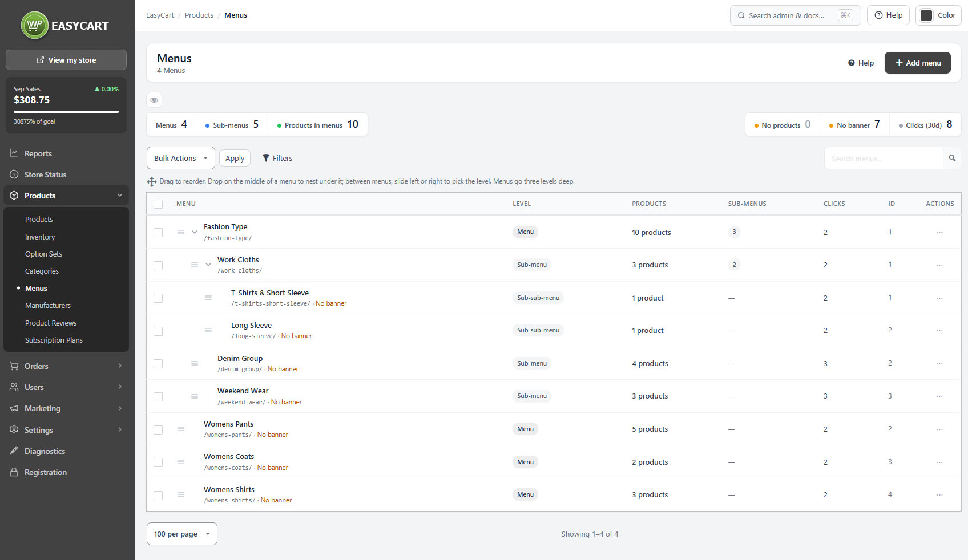Go to Categories in Products submenu
The image size is (968, 560).
(42, 271)
